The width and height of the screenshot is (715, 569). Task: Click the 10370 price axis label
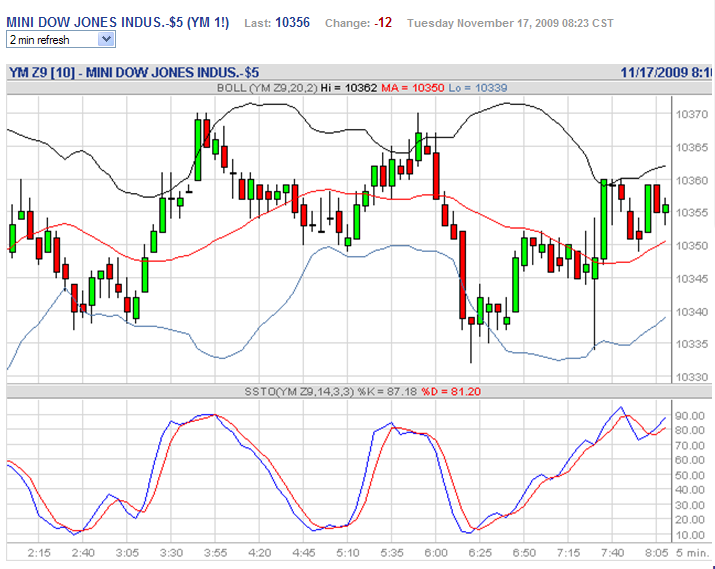(692, 114)
